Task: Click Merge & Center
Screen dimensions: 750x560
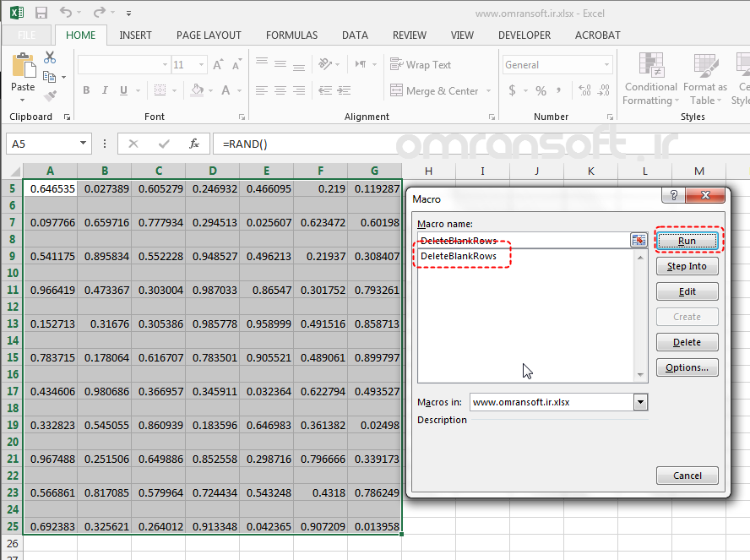Action: (434, 90)
